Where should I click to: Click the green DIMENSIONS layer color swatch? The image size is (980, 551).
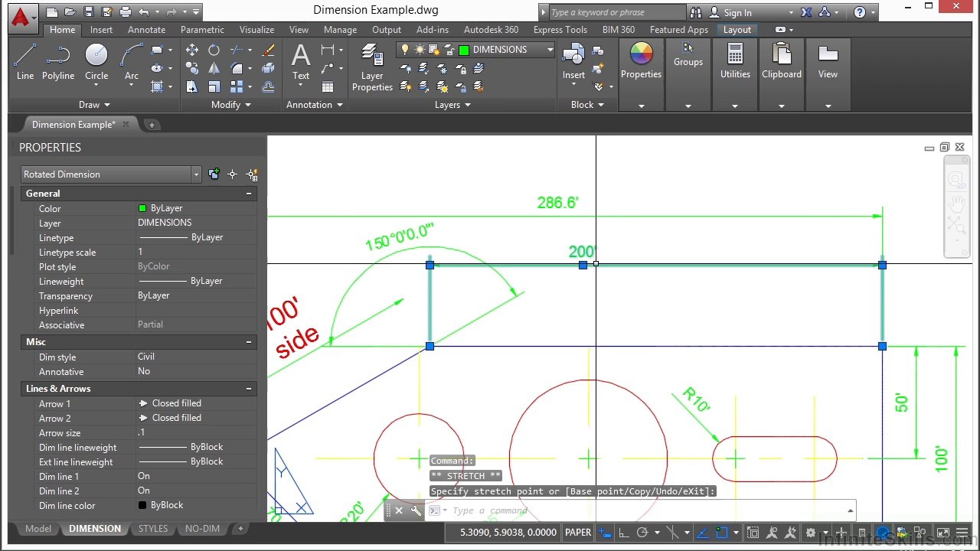click(464, 50)
